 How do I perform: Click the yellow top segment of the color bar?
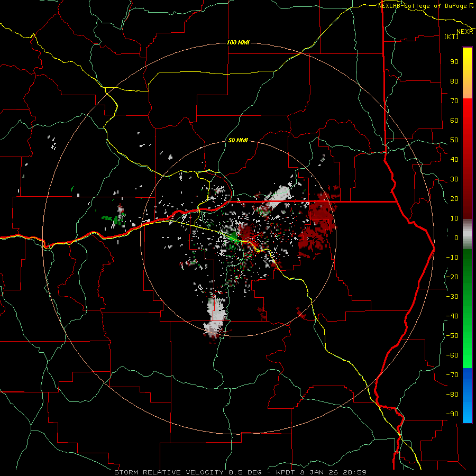point(467,72)
